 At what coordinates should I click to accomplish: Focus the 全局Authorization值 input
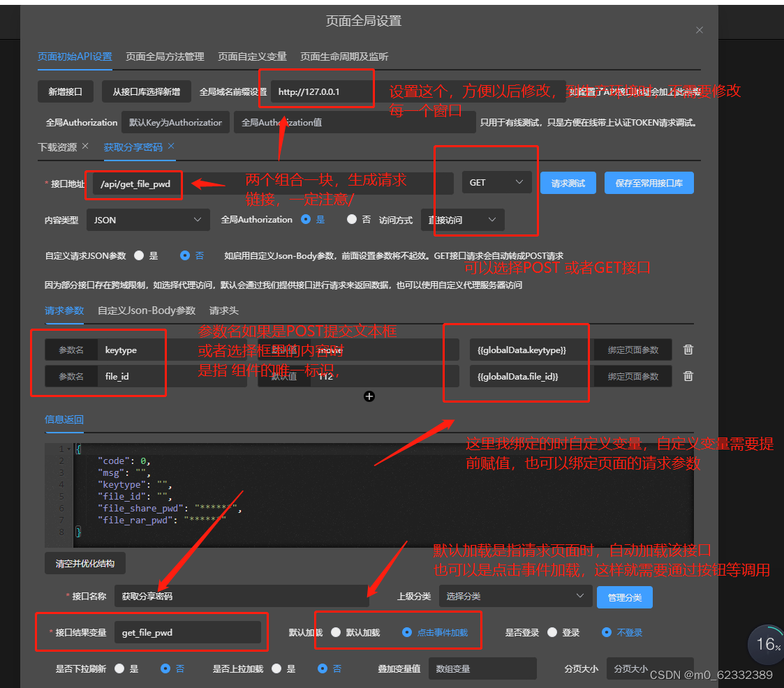coord(355,122)
